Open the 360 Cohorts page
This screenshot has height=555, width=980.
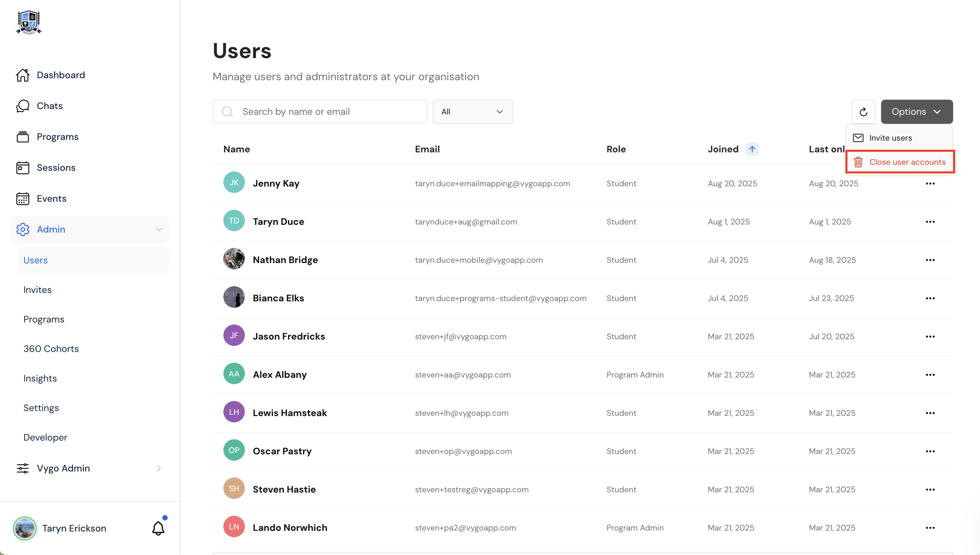51,349
